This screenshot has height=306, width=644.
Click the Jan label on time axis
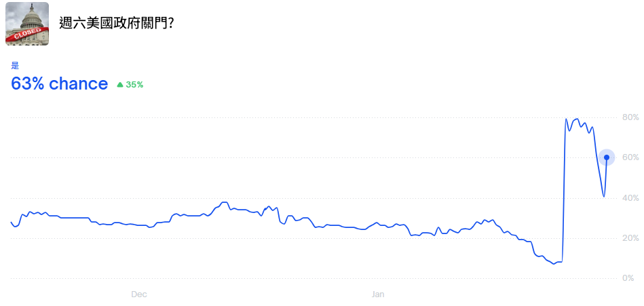(x=378, y=294)
